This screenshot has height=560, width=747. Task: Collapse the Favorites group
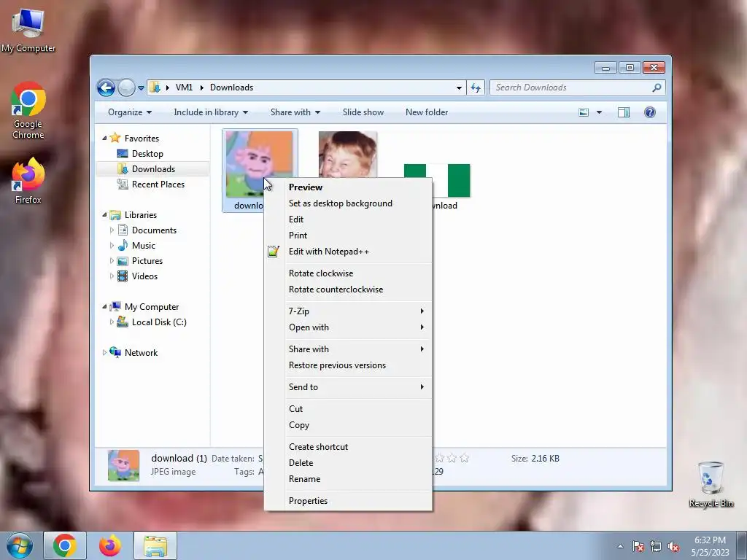coord(104,138)
